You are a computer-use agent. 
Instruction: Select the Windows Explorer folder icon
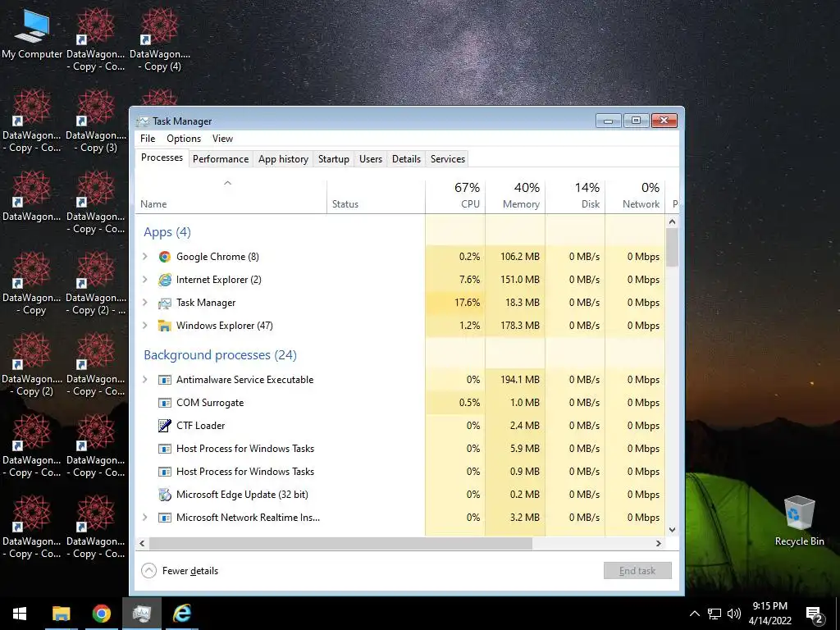pyautogui.click(x=164, y=326)
